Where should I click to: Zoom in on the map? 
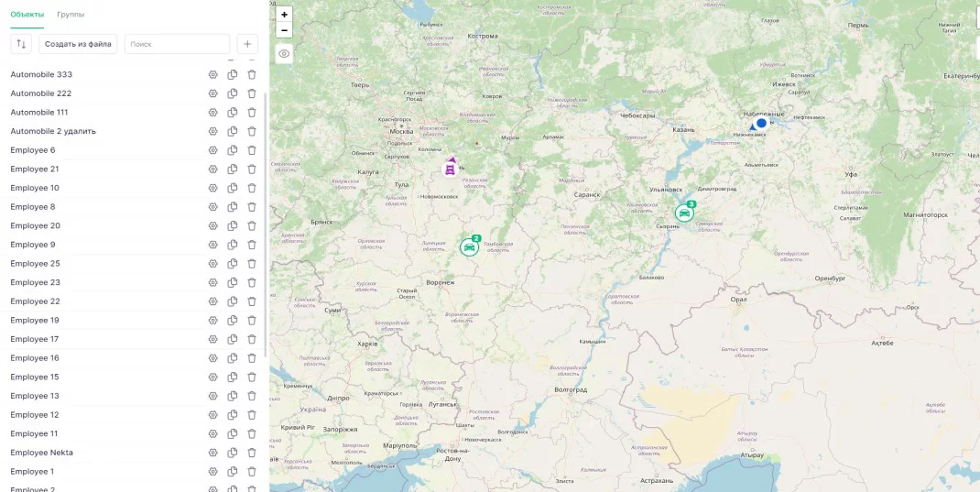click(284, 15)
